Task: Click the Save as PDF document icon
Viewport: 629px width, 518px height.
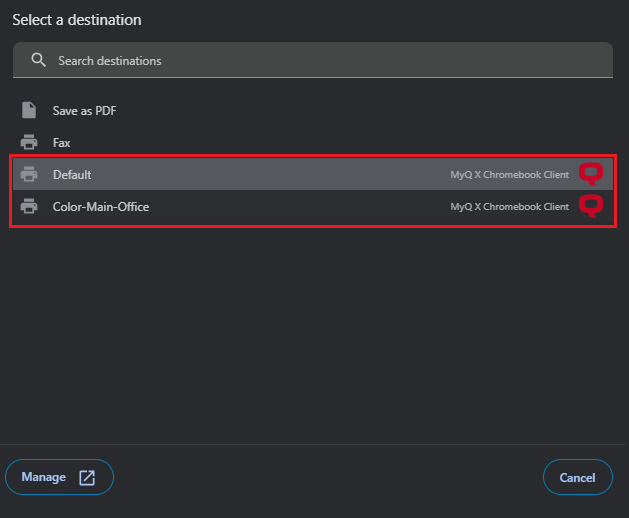Action: click(29, 110)
